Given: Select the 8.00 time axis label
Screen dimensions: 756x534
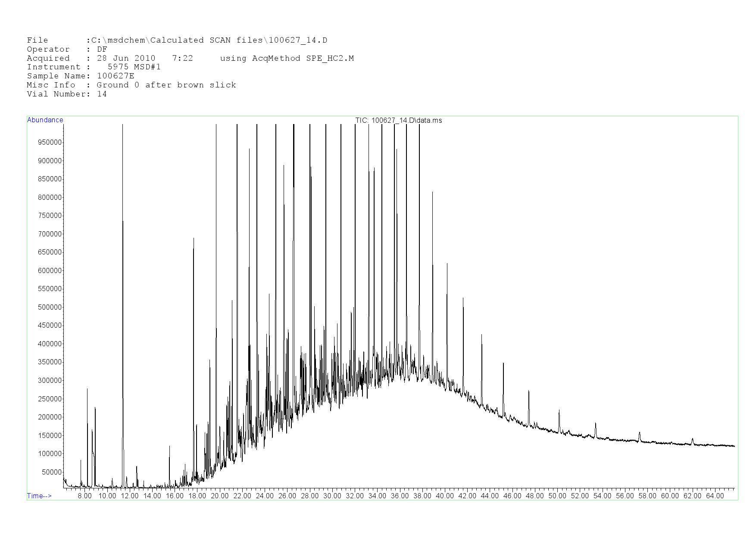Looking at the screenshot, I should [84, 496].
